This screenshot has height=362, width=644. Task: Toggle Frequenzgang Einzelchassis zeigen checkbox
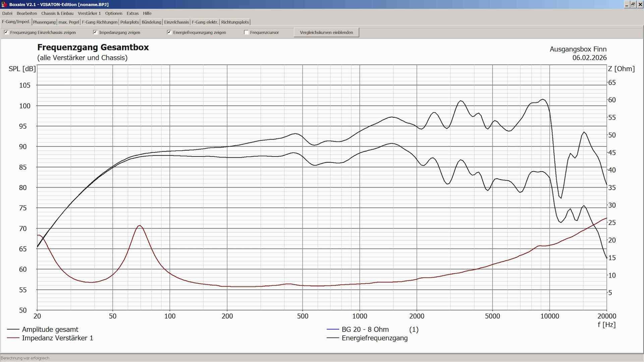click(x=6, y=33)
